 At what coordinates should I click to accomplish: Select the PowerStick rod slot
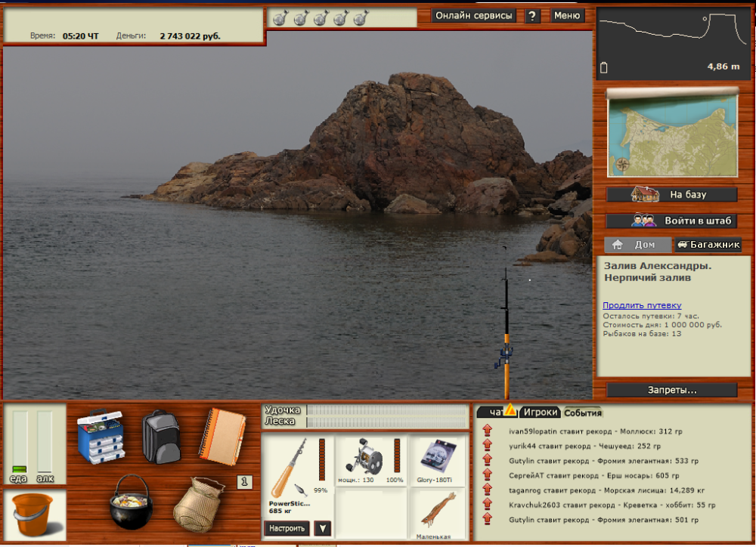(x=298, y=476)
